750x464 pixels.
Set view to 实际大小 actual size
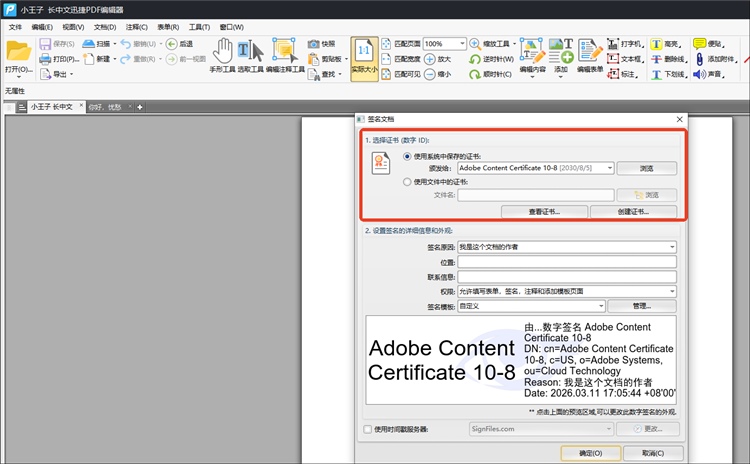coord(364,59)
